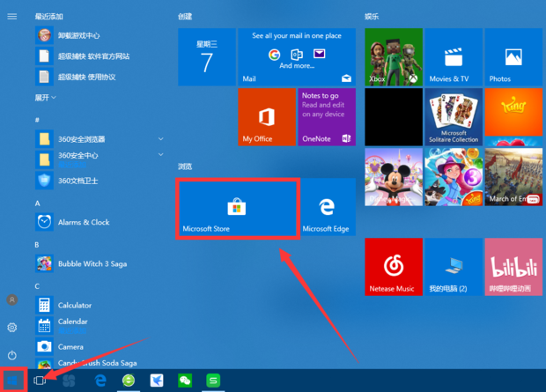The height and width of the screenshot is (392, 546).
Task: Open calendar tile showing 7
Action: point(207,57)
